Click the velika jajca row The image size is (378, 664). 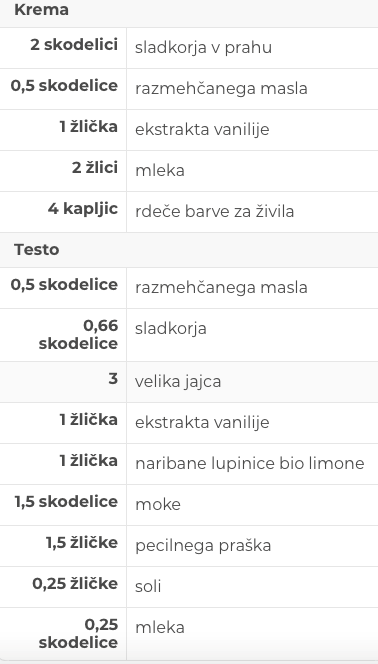coord(189,382)
